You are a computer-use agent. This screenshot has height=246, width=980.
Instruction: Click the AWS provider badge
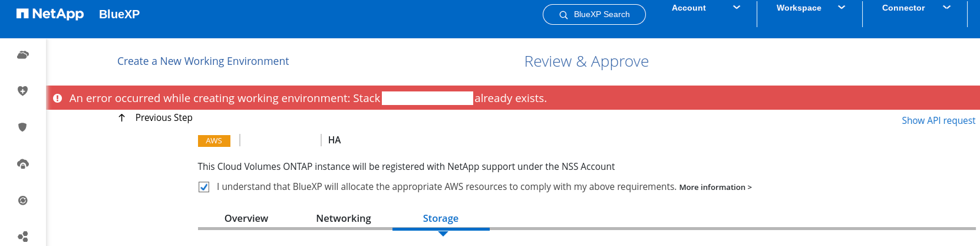214,141
